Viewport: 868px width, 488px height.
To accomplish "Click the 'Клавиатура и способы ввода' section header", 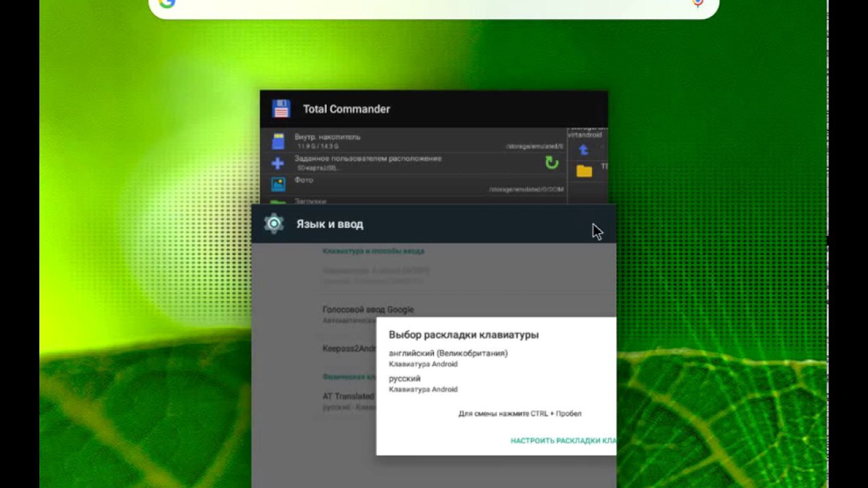I will coord(374,251).
